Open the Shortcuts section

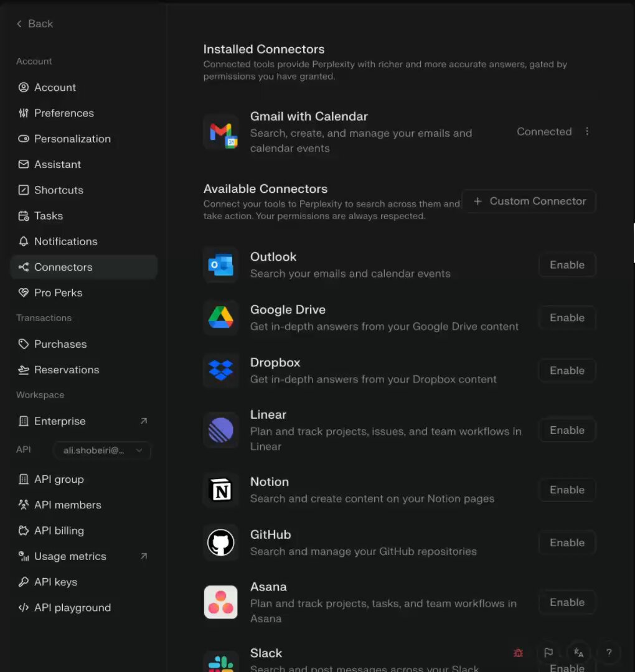coord(84,190)
